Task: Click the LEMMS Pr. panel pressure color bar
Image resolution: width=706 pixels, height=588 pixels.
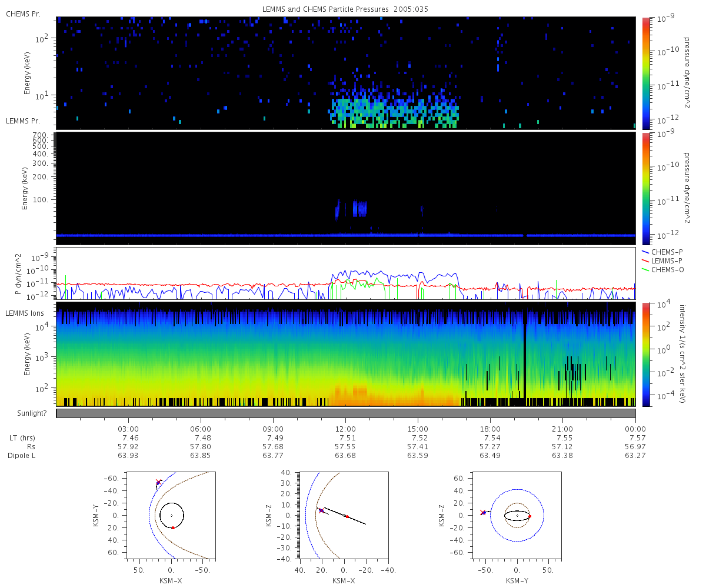Action: tap(645, 188)
